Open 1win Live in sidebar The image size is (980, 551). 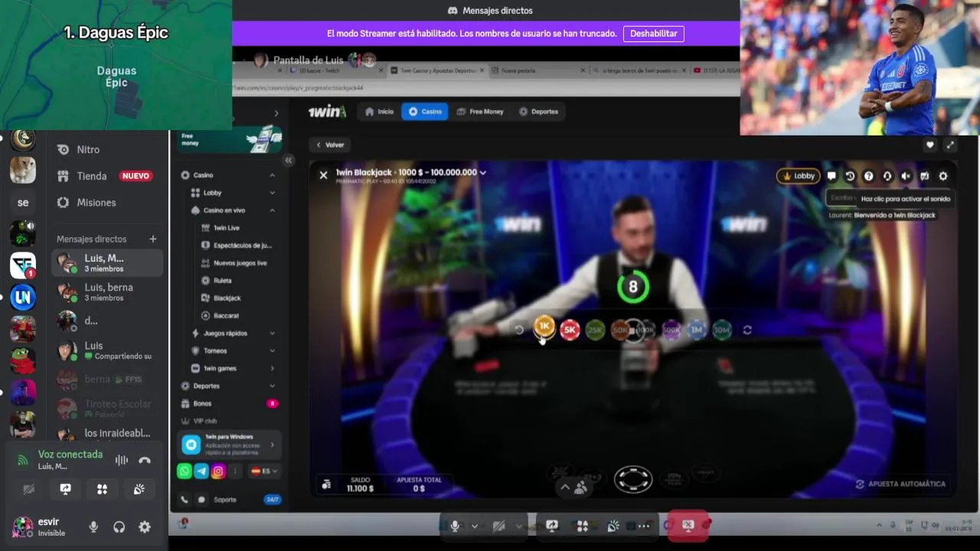(226, 228)
